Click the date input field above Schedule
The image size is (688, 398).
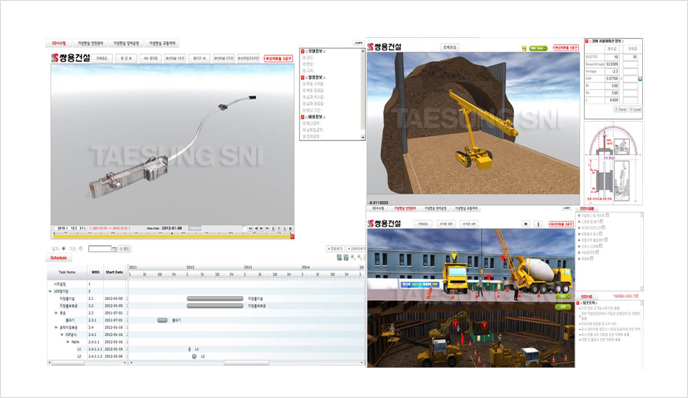pos(100,249)
